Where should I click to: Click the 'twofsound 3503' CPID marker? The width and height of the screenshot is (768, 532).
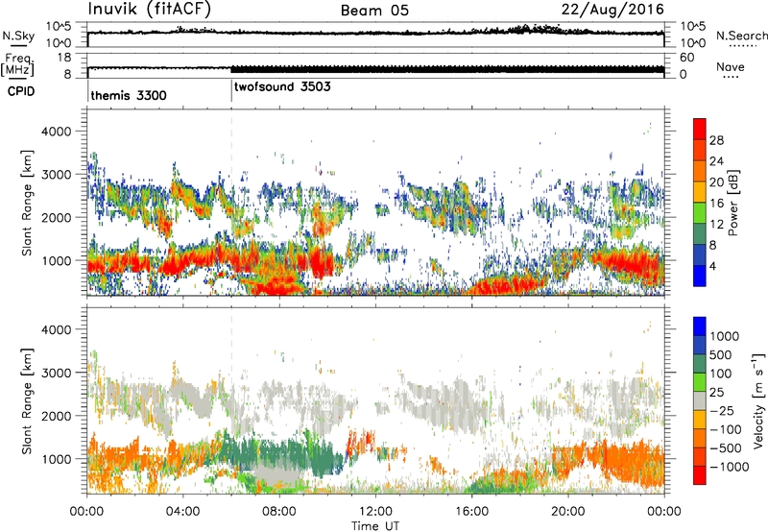pos(282,86)
